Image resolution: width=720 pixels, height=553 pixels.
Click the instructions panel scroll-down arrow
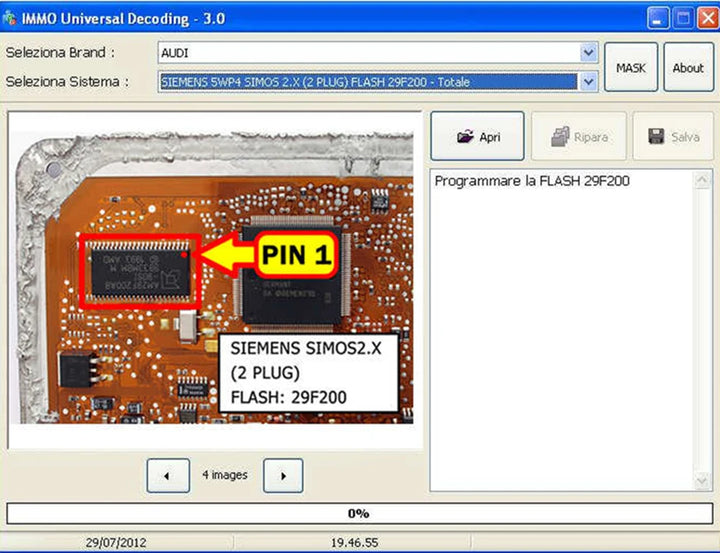coord(704,482)
